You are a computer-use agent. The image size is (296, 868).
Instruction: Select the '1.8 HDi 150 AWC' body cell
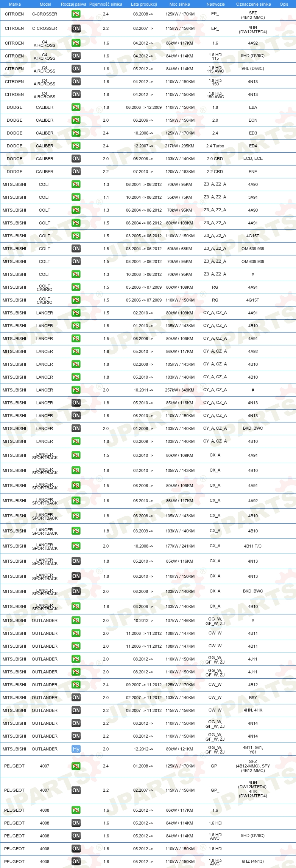click(x=215, y=94)
